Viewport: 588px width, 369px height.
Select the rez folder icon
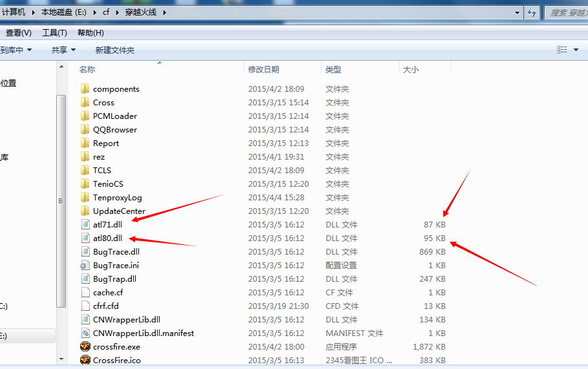[85, 157]
